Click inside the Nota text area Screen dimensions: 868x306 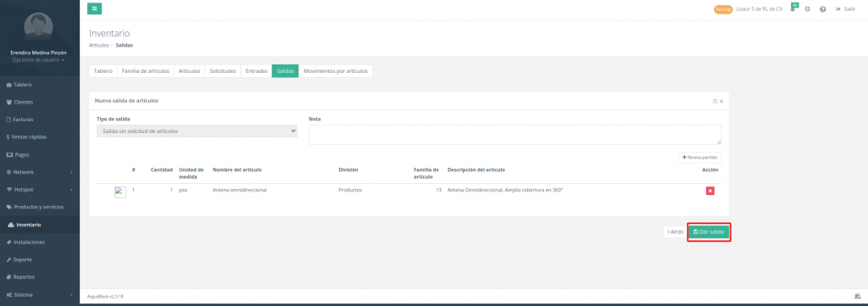[x=515, y=135]
